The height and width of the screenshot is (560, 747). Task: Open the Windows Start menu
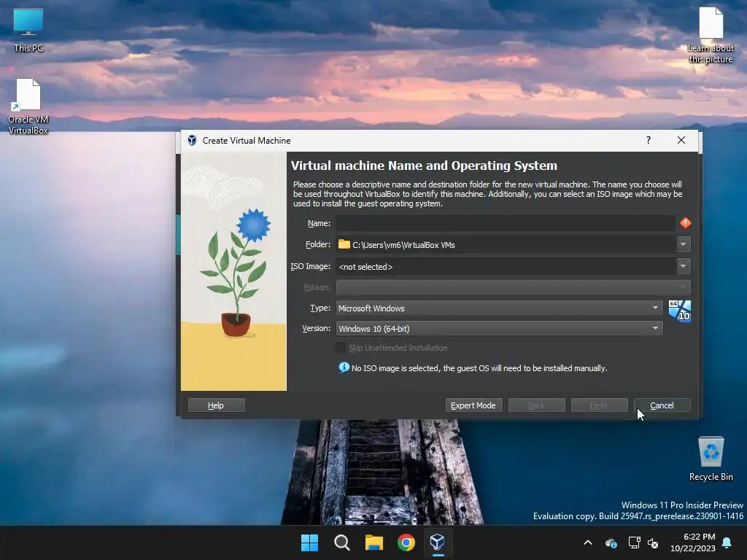(x=309, y=542)
